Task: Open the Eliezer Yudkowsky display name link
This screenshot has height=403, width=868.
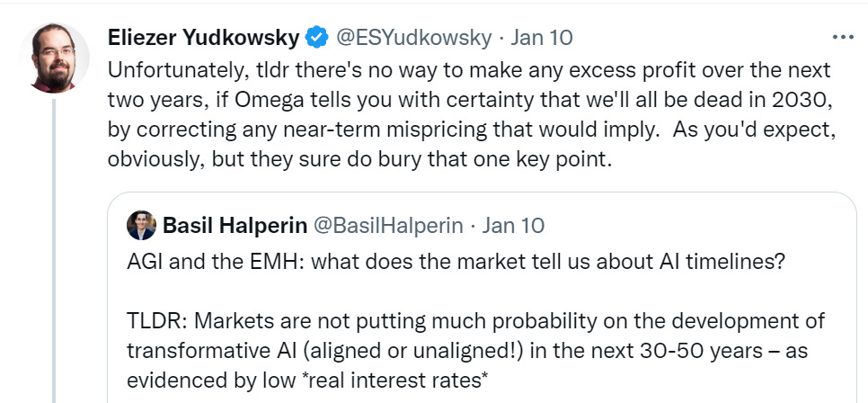Action: pos(203,38)
